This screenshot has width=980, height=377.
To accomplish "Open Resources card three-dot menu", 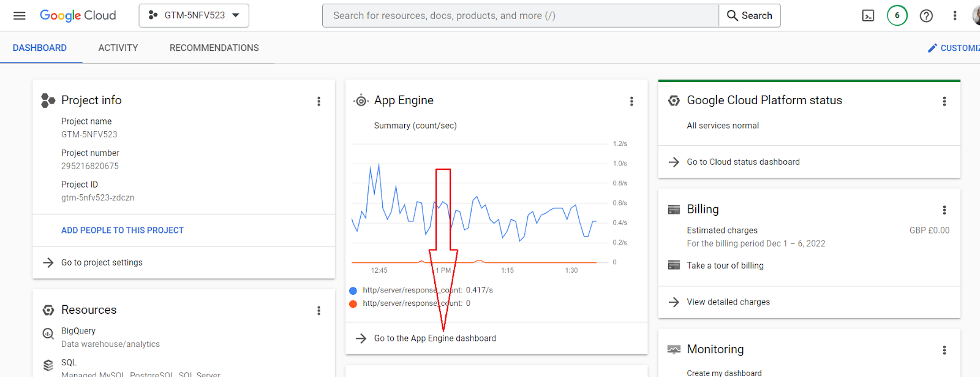I will tap(318, 311).
